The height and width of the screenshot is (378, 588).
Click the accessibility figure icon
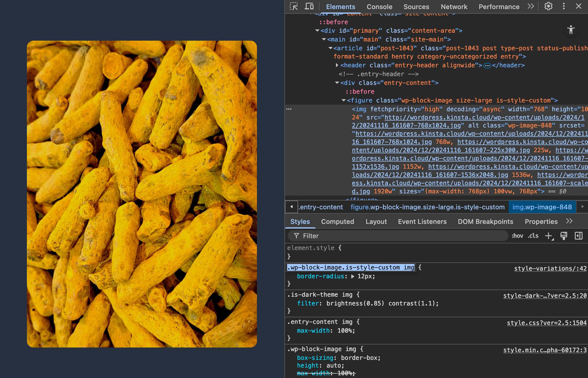pyautogui.click(x=571, y=30)
